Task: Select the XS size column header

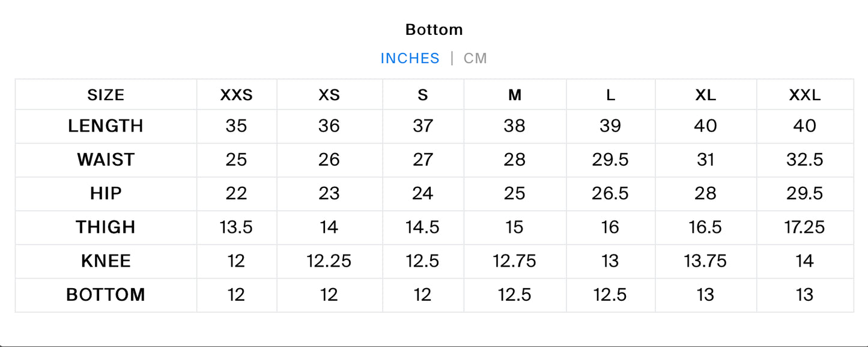Action: pyautogui.click(x=329, y=95)
